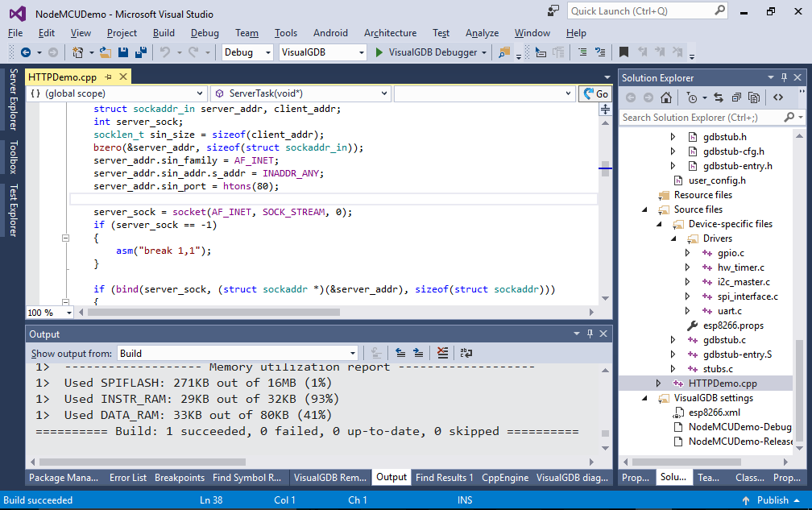Viewport: 812px width, 510px height.
Task: Click the Output window horizontal scrollbar thumb
Action: (143, 462)
